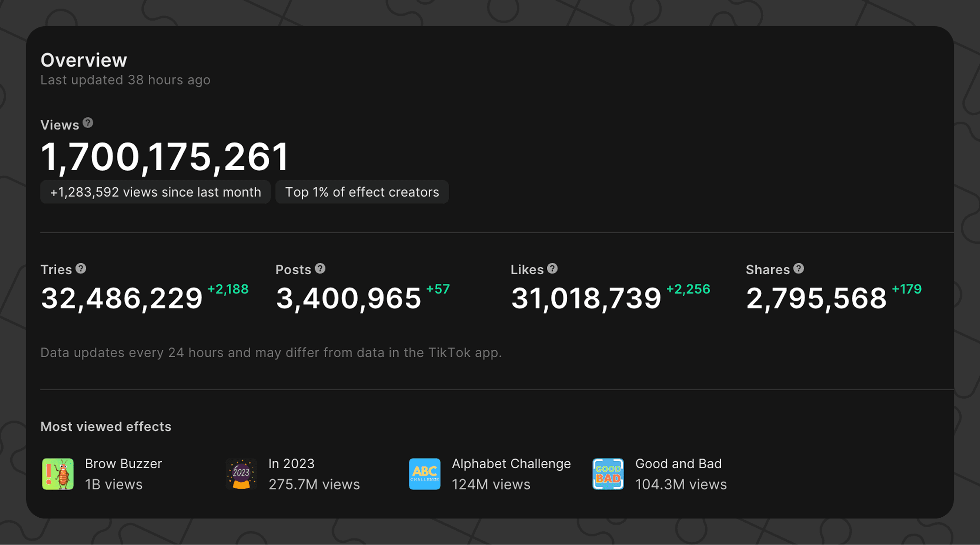Open the Good and Bad effect icon

[x=607, y=474]
